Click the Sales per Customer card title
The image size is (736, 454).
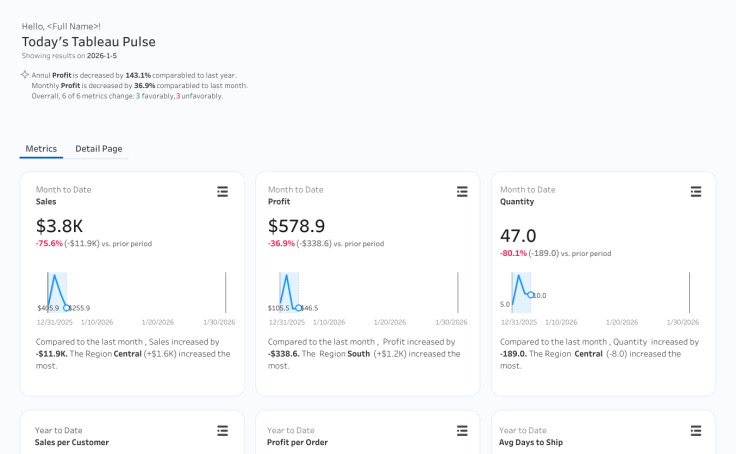coord(72,442)
